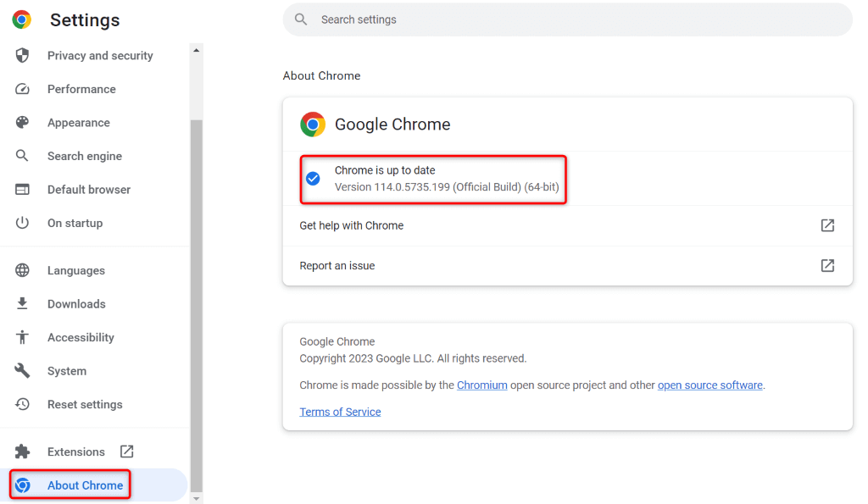Open Accessibility via its person icon
868x504 pixels.
21,337
